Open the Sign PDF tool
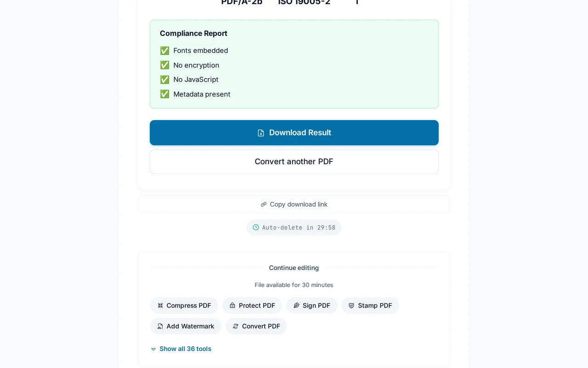This screenshot has height=368, width=588. [311, 305]
